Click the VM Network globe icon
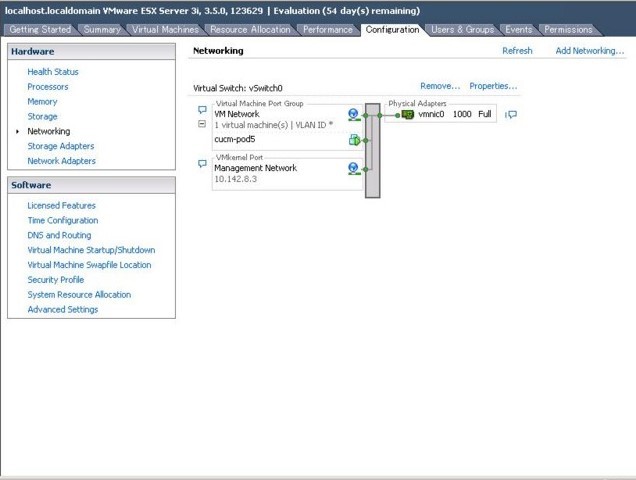This screenshot has width=636, height=480. (x=354, y=114)
